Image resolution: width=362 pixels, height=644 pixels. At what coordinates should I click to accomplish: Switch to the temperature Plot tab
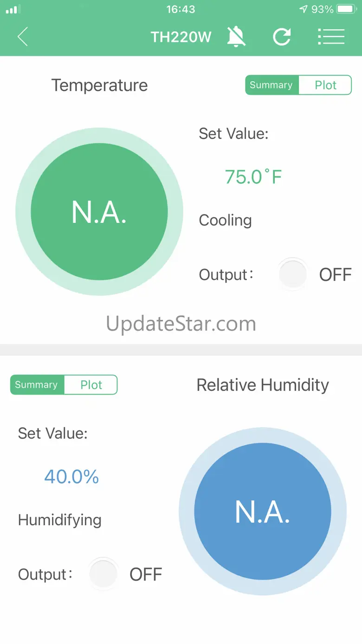click(x=325, y=85)
